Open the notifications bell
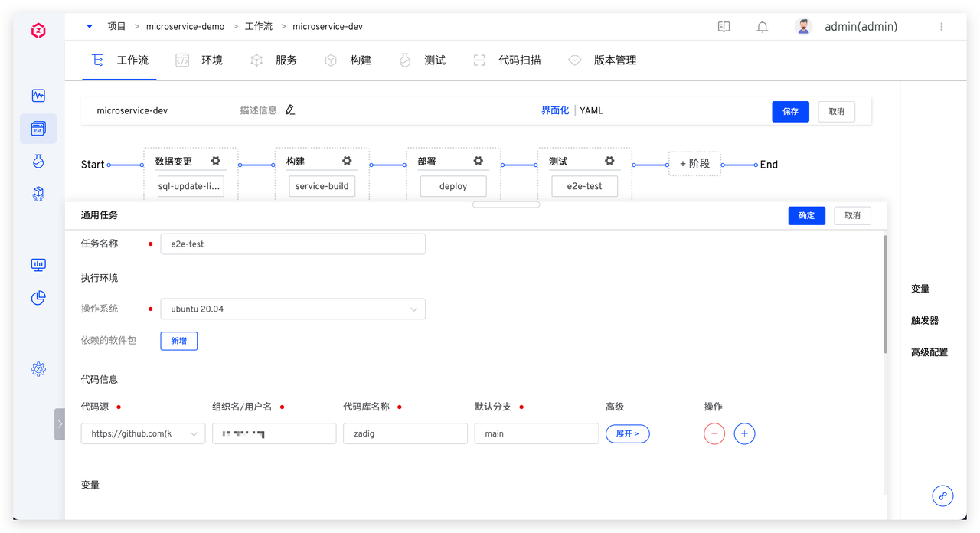Viewport: 980px width, 533px height. click(763, 27)
